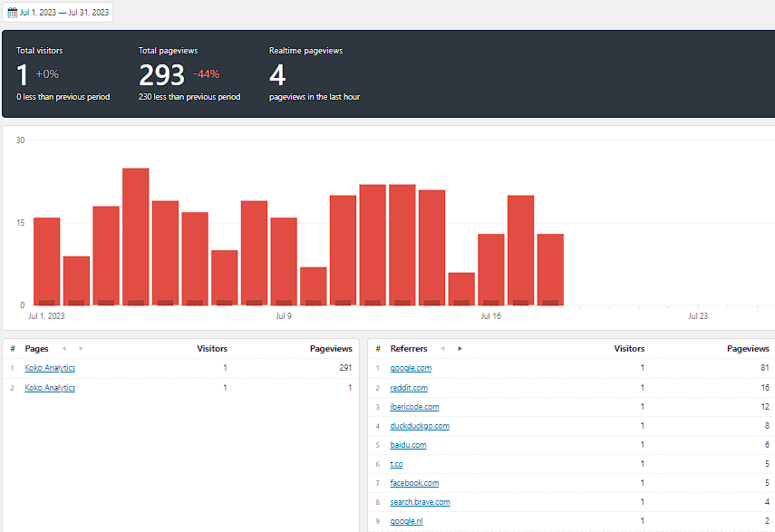Screen dimensions: 775x532
Task: Open the google.nl referrer link
Action: 406,520
